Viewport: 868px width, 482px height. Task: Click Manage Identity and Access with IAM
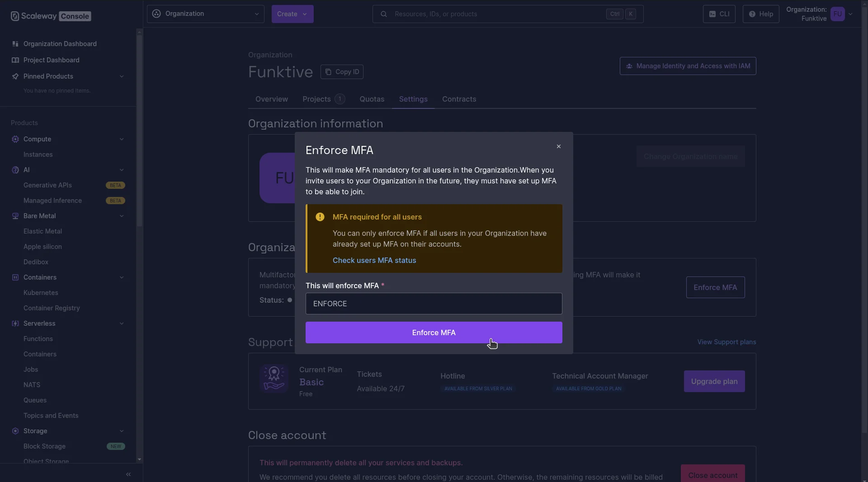(688, 66)
